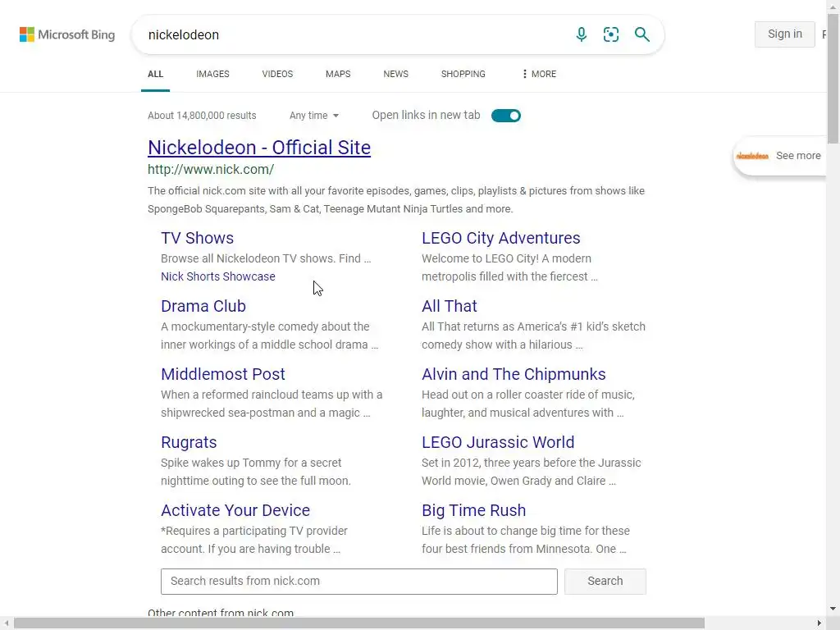Click the horizontal scrollbar thumb
The width and height of the screenshot is (840, 630).
[x=359, y=623]
